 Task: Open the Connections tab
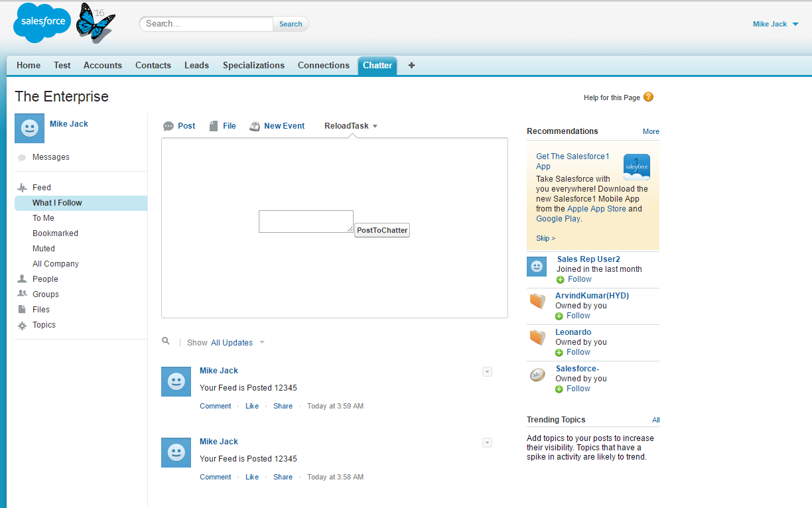pos(324,66)
